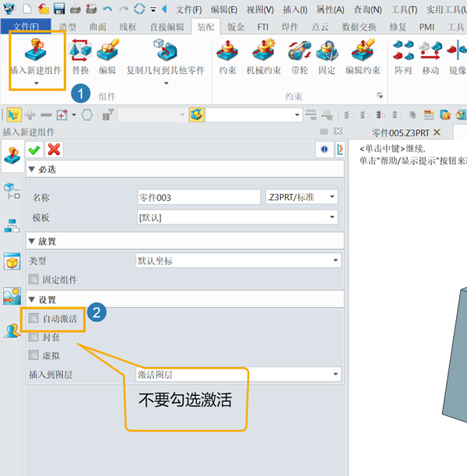Click the 插入新建组件 ribbon icon

(36, 50)
